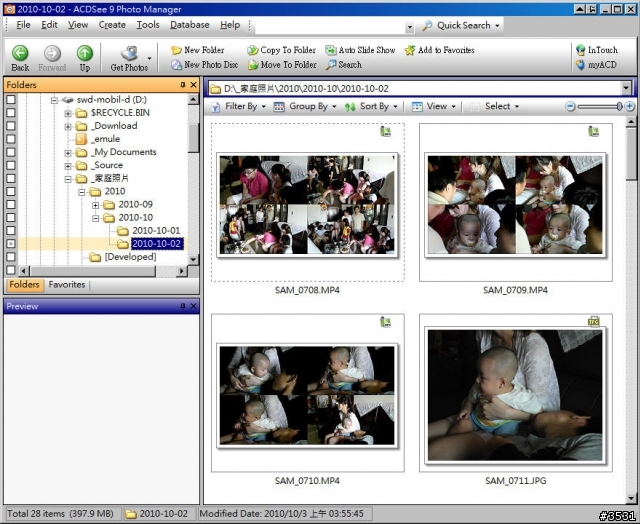Pin the Preview pane

coord(182,306)
